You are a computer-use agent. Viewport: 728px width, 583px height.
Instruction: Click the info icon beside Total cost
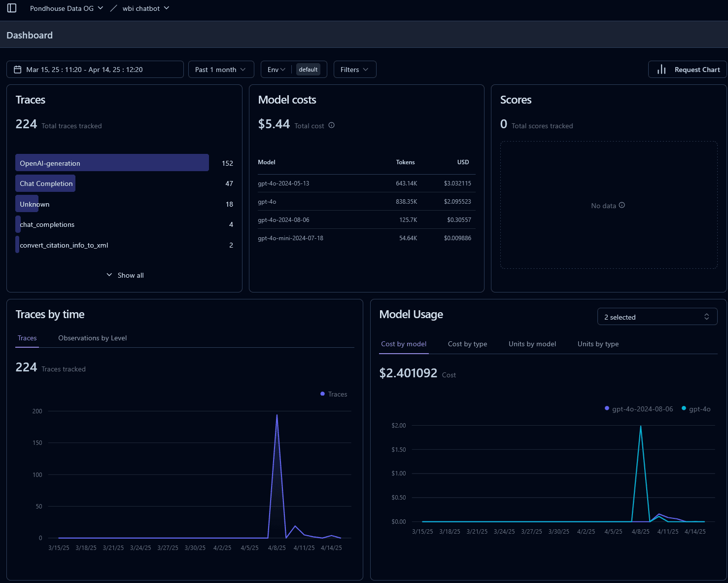tap(331, 125)
